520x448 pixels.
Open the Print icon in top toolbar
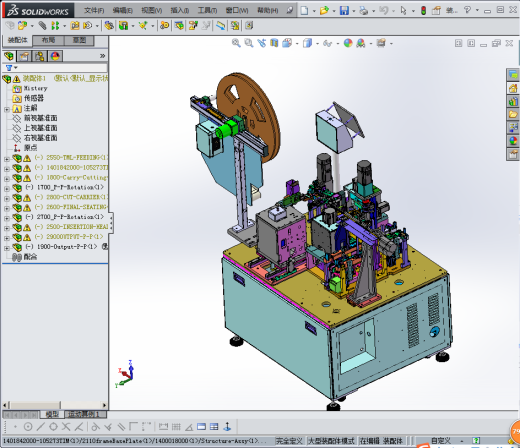[363, 10]
